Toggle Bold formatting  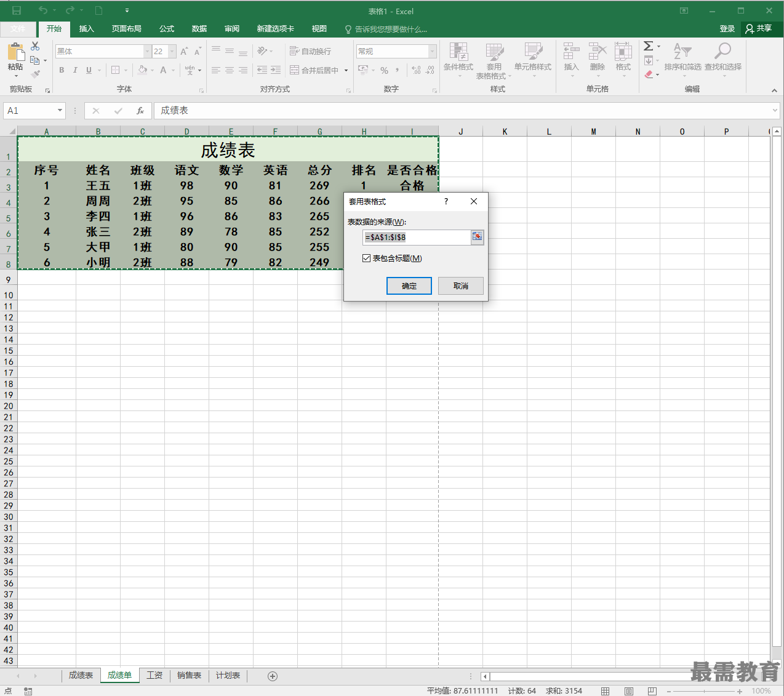click(x=62, y=70)
